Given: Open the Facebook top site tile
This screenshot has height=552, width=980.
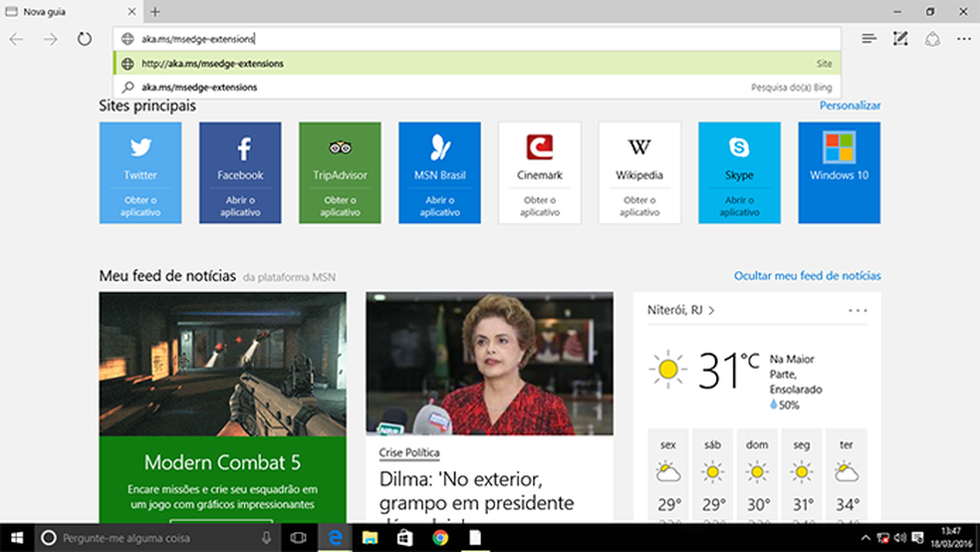Looking at the screenshot, I should point(240,172).
